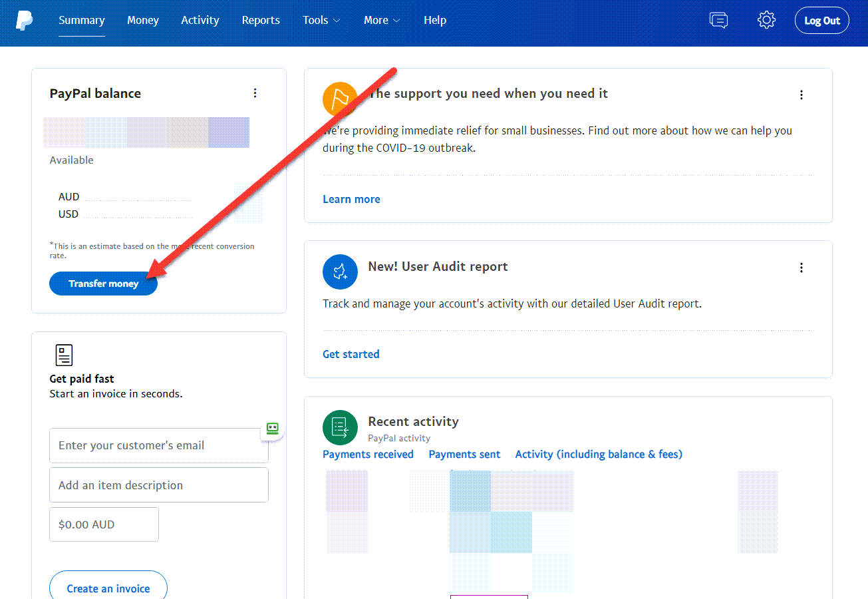
Task: Open Payments sent link
Action: coord(464,455)
